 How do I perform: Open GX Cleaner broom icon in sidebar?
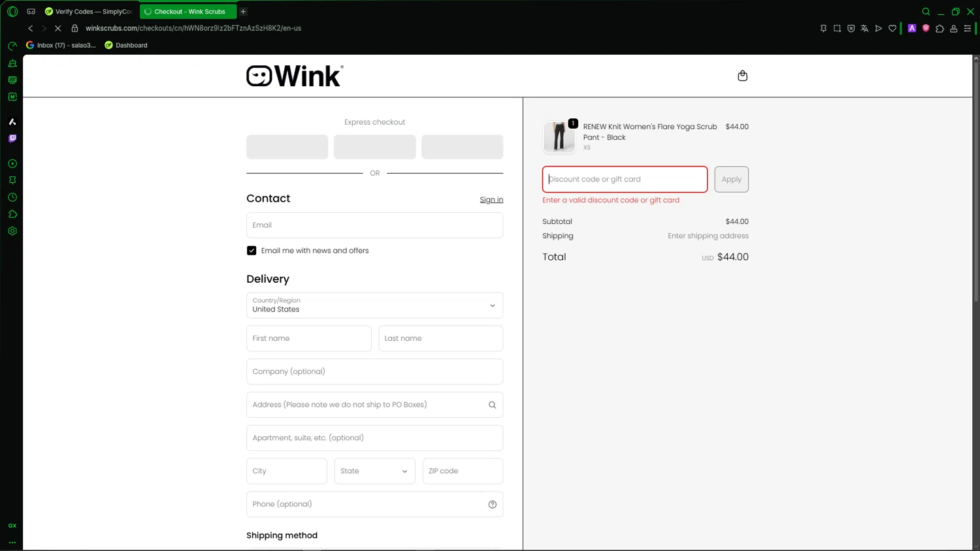[x=12, y=63]
